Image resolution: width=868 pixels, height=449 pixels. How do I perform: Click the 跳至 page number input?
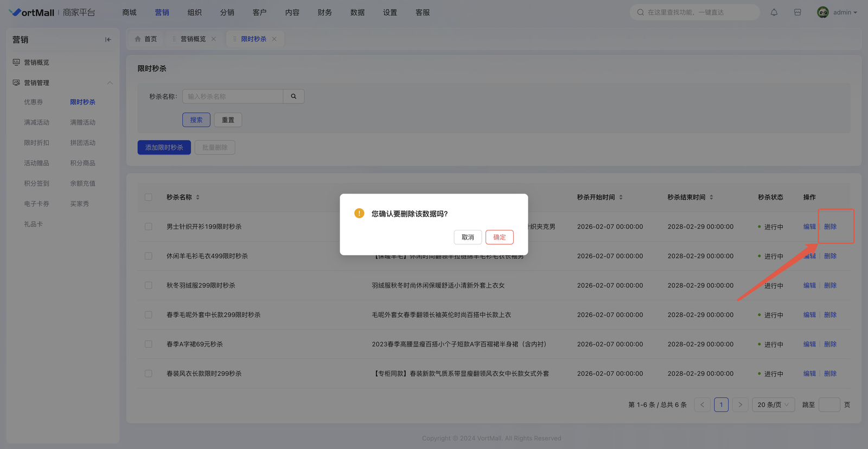click(x=829, y=405)
